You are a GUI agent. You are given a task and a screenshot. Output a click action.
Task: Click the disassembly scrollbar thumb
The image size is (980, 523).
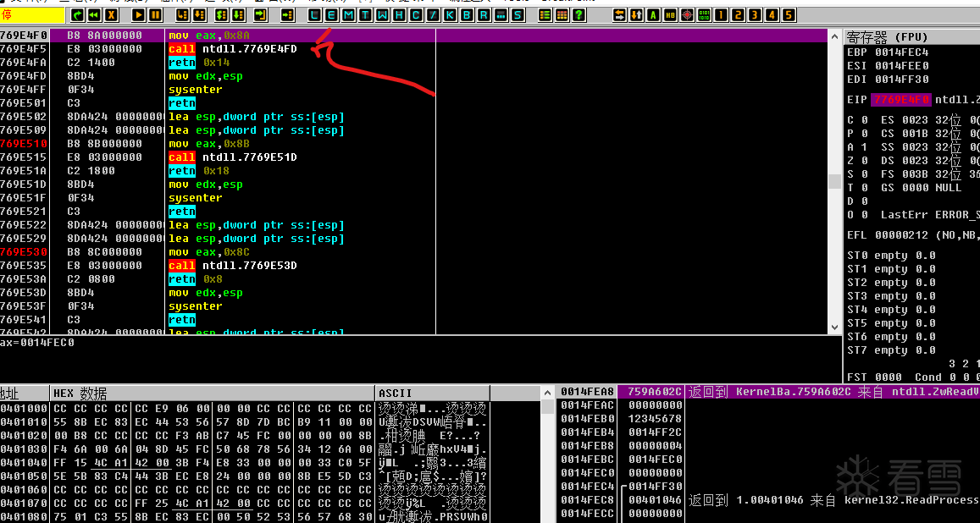835,181
